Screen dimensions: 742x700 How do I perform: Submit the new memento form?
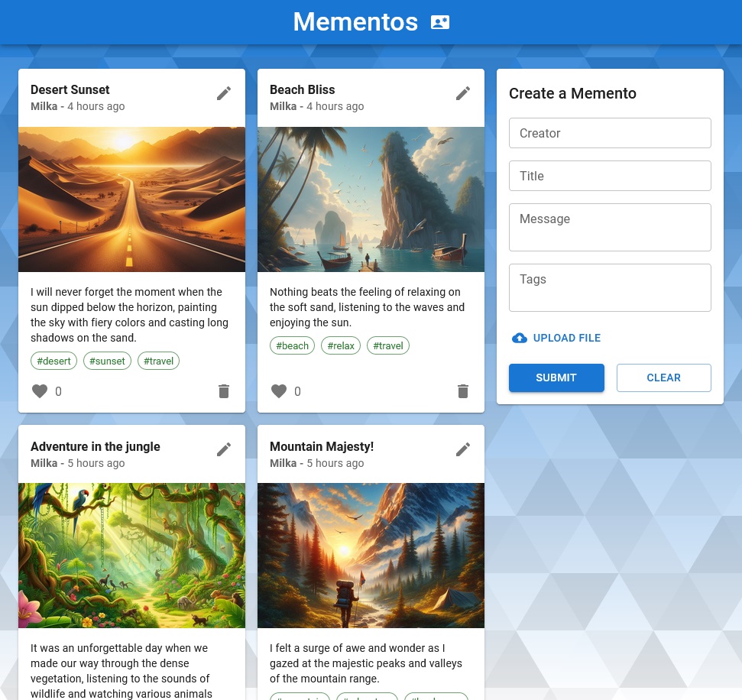point(556,378)
